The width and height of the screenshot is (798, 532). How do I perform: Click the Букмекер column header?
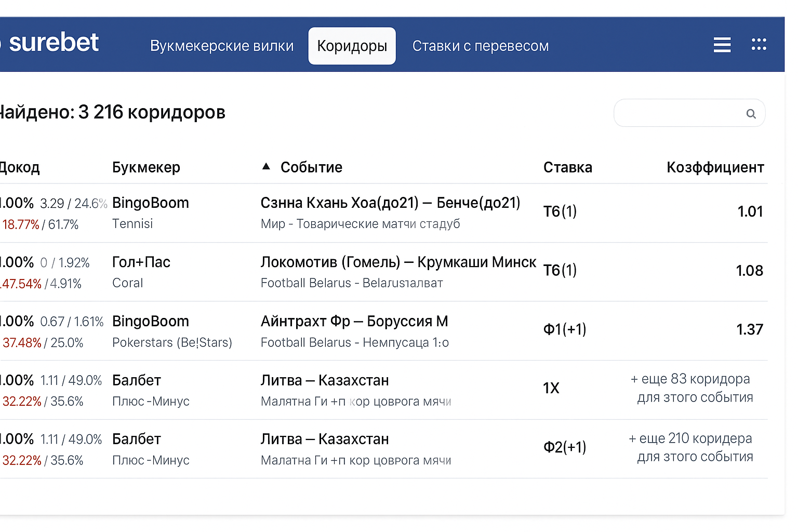pos(146,167)
